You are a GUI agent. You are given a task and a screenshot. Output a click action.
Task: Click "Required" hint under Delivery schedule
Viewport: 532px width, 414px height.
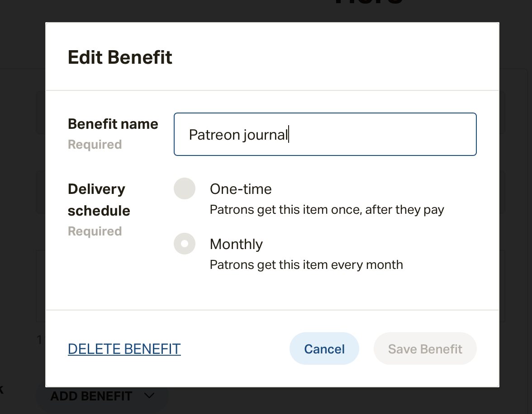pos(95,231)
